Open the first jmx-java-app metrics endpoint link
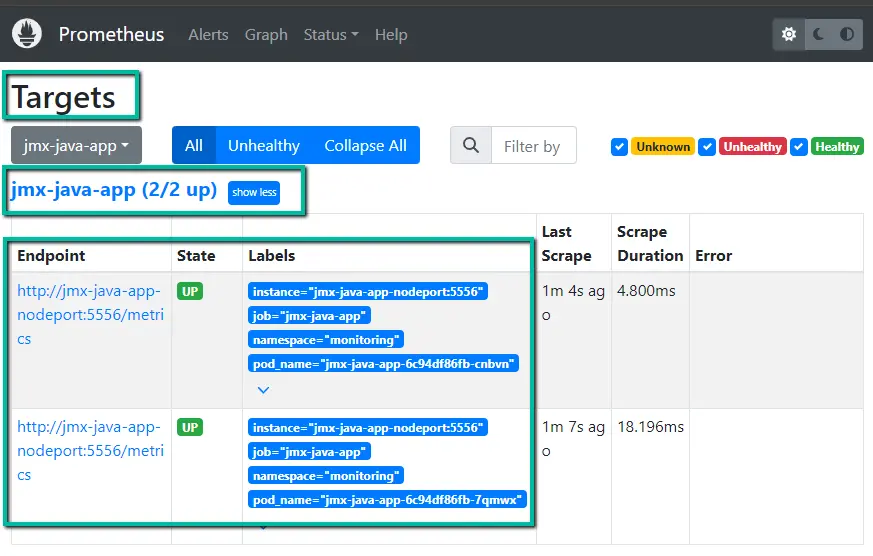Image resolution: width=873 pixels, height=556 pixels. [x=88, y=314]
